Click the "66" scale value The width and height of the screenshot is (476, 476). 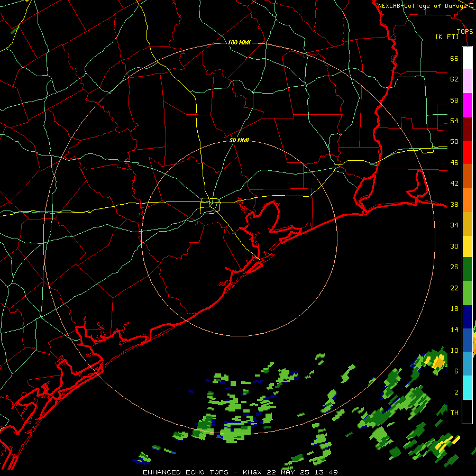tap(454, 59)
